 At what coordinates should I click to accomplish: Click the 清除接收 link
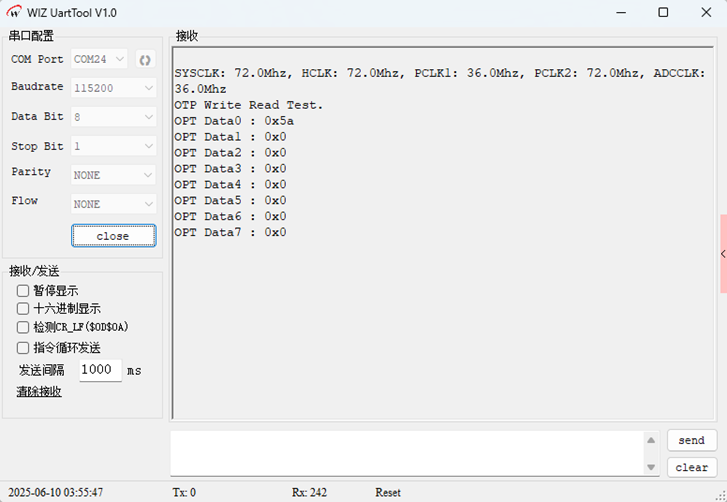click(38, 391)
